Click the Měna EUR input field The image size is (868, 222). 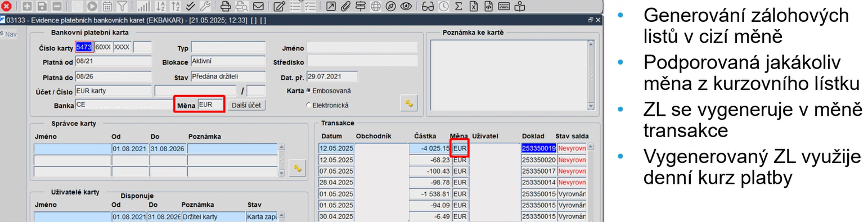click(x=210, y=105)
